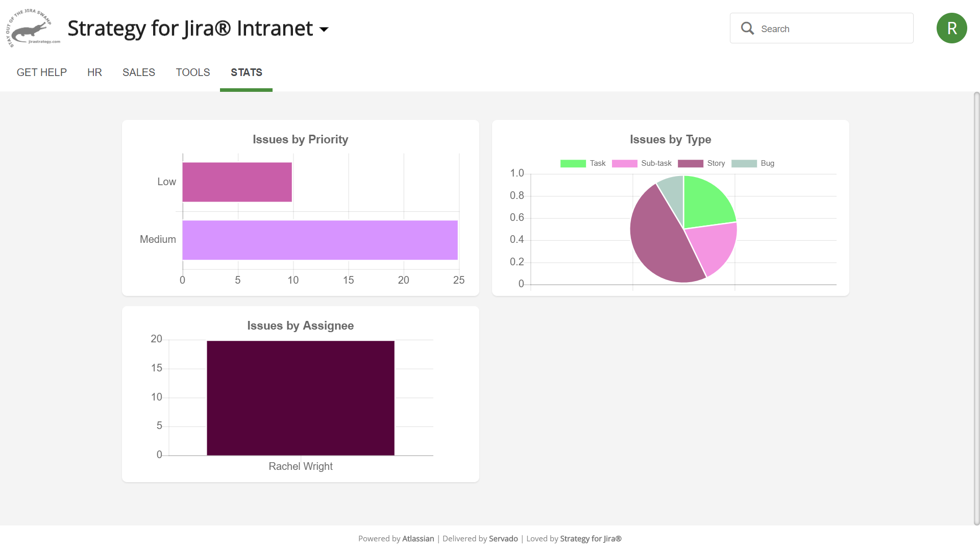Select the STATS tab
The height and width of the screenshot is (551, 980).
pyautogui.click(x=246, y=72)
